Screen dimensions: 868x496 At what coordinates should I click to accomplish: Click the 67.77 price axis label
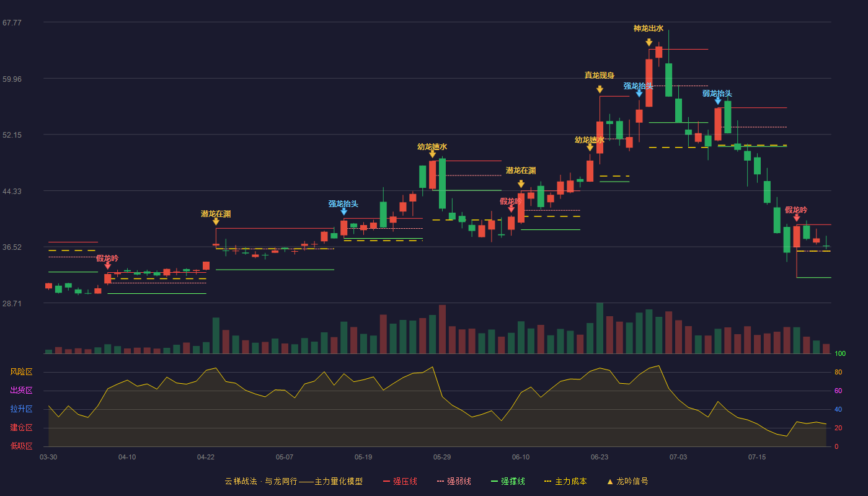click(x=12, y=22)
